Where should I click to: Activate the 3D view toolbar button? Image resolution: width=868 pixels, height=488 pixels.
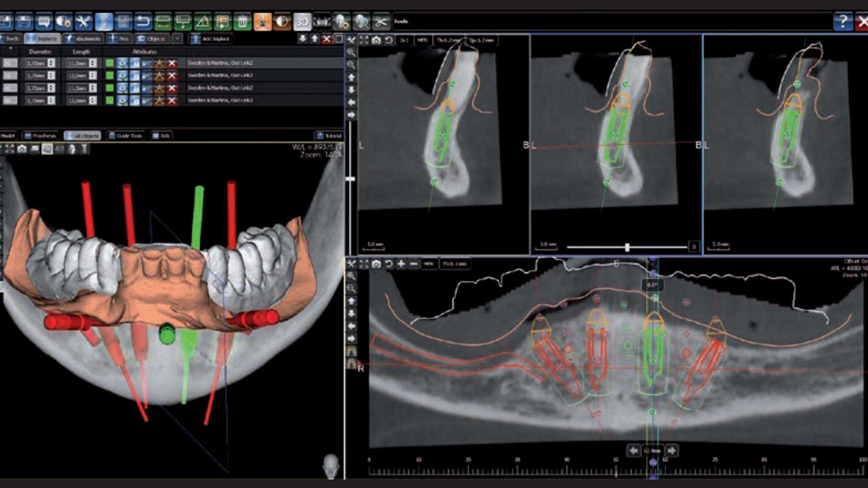(x=302, y=22)
